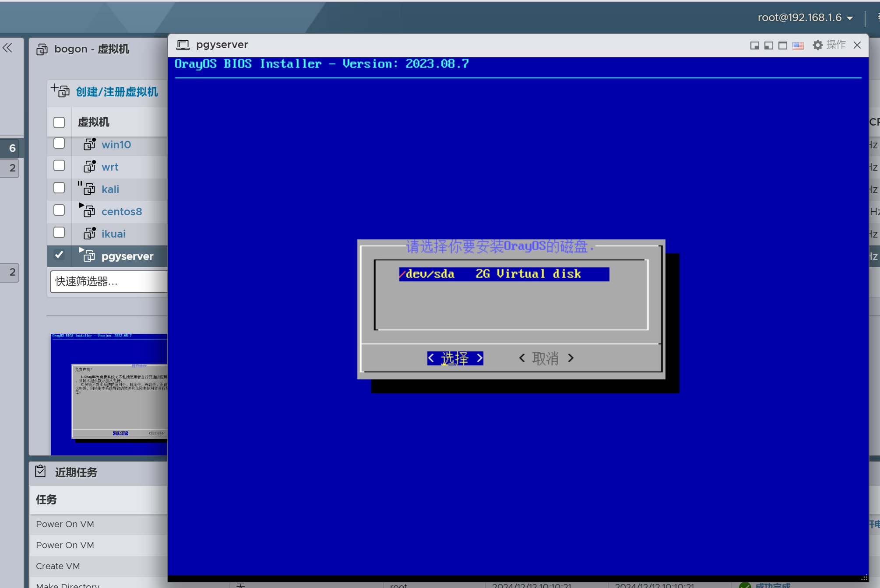
Task: Toggle the select-all checkbox in the VM list header
Action: coord(59,122)
